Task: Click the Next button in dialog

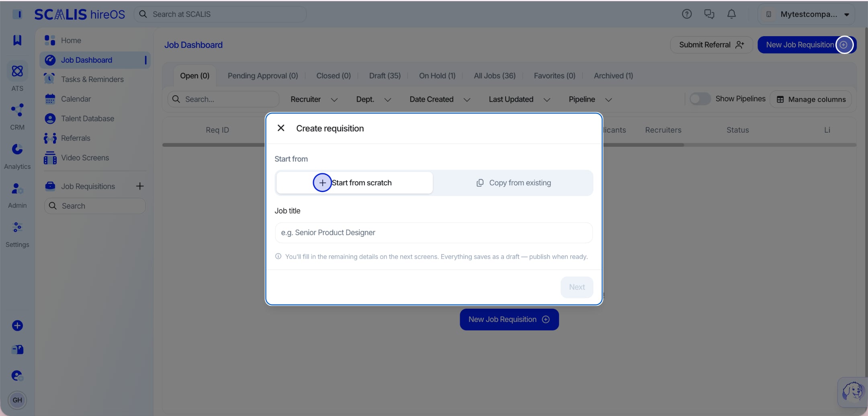Action: 577,287
